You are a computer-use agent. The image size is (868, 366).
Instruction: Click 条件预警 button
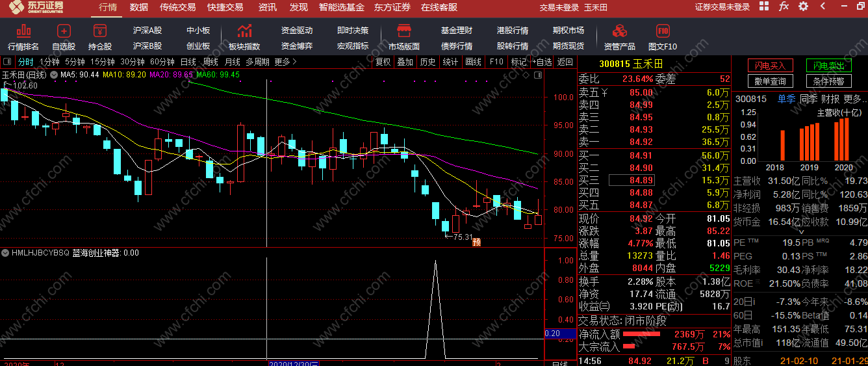pyautogui.click(x=829, y=81)
